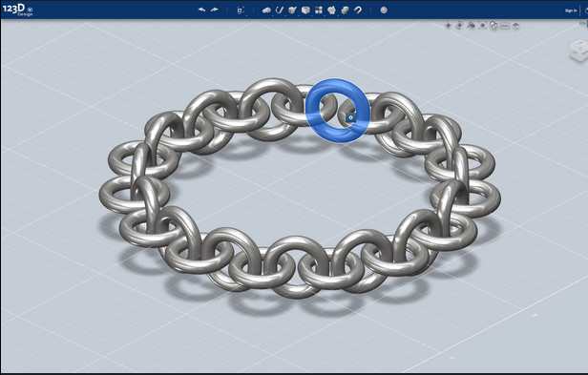Open the Material sphere tool
This screenshot has width=588, height=375.
pos(384,10)
